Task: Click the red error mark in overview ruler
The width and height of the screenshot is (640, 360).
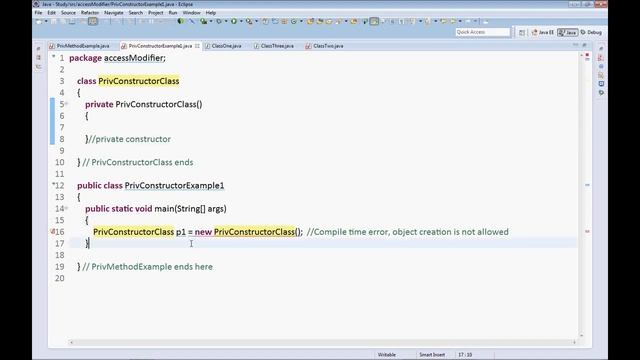Action: point(587,231)
